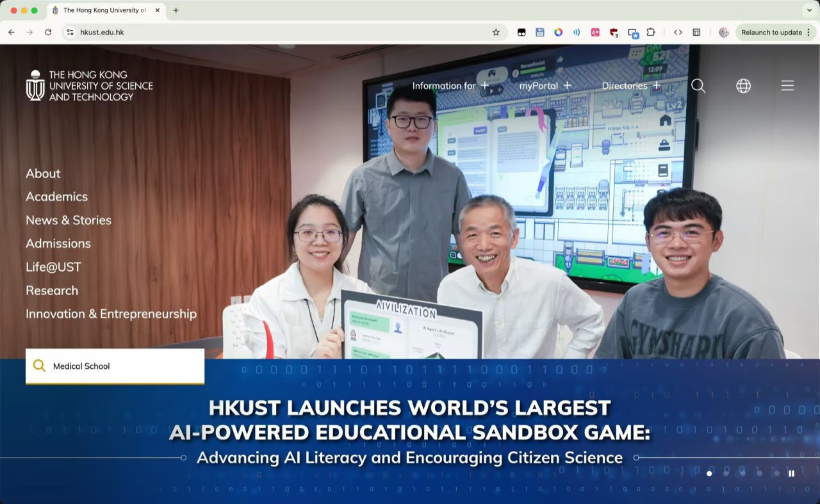Open the Academics menu item
820x504 pixels.
tap(56, 197)
